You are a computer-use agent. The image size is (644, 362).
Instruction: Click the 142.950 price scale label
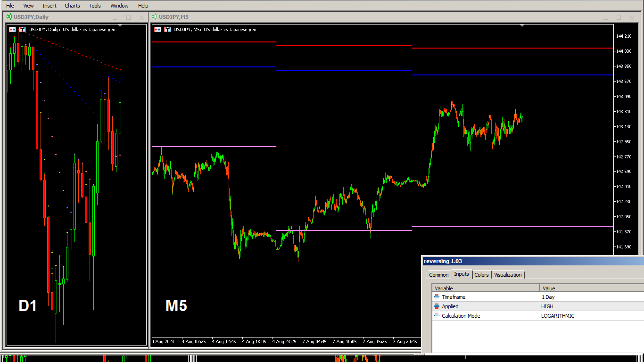(x=624, y=142)
